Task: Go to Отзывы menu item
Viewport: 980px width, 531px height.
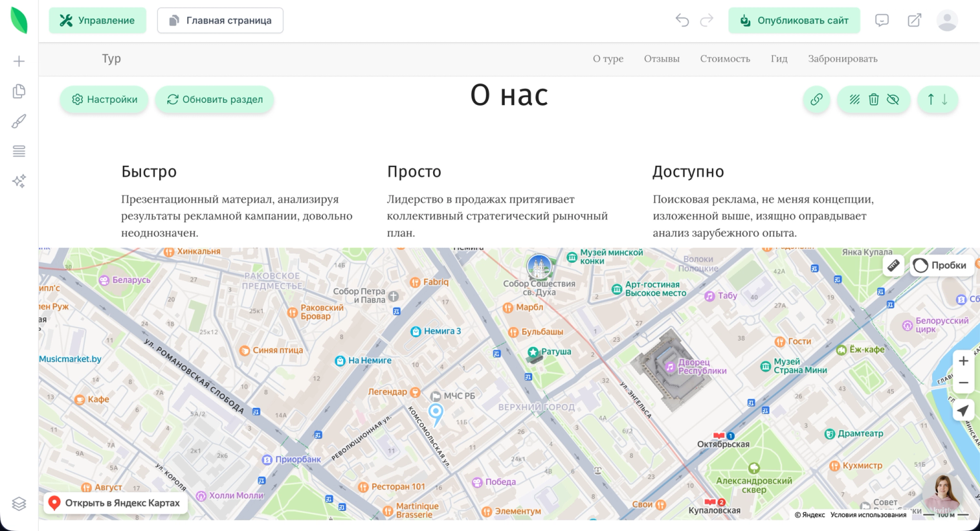Action: pos(662,59)
